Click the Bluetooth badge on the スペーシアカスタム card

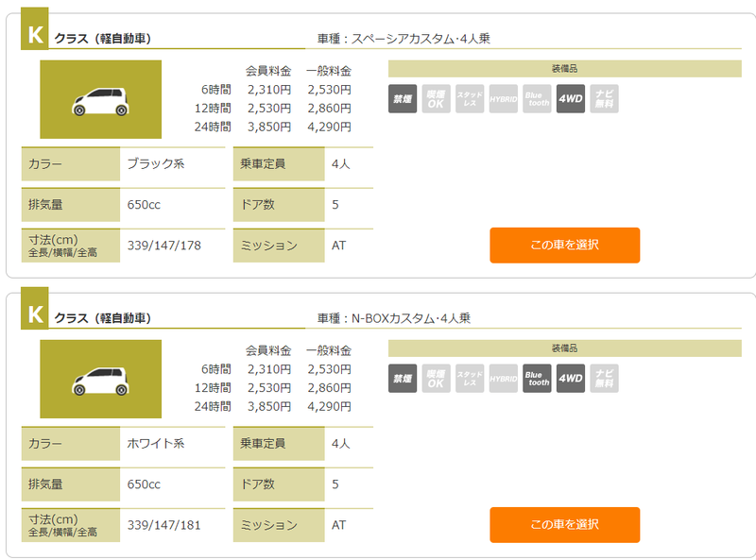(x=537, y=99)
